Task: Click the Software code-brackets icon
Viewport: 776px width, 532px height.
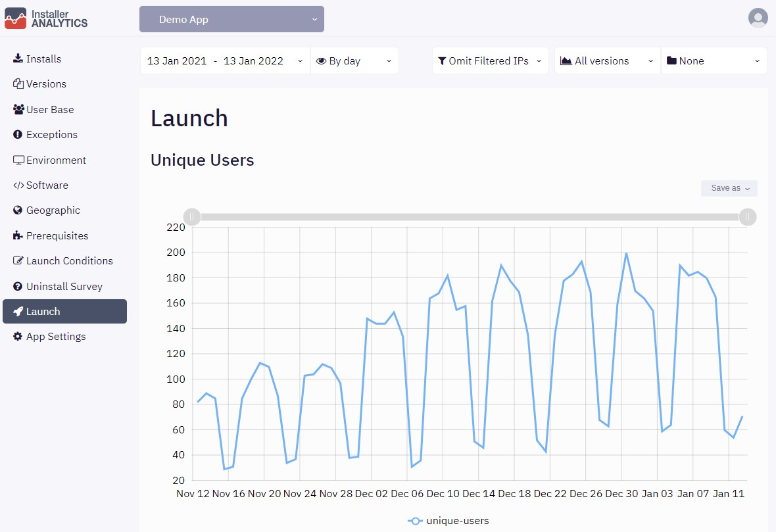Action: click(x=18, y=185)
